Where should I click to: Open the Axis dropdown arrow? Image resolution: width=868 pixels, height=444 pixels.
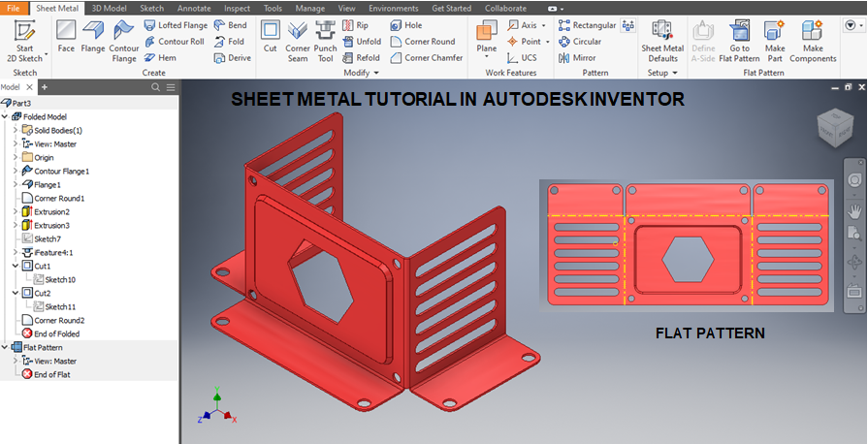[544, 25]
